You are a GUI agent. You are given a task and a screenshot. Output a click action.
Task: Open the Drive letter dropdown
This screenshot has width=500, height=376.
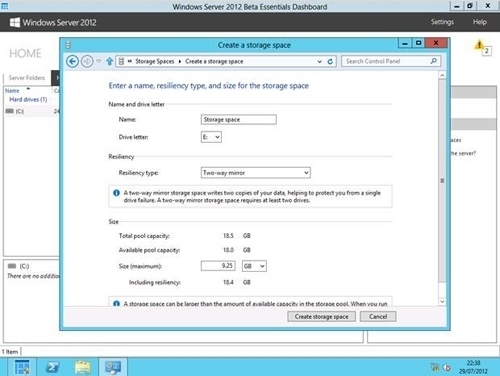click(211, 137)
